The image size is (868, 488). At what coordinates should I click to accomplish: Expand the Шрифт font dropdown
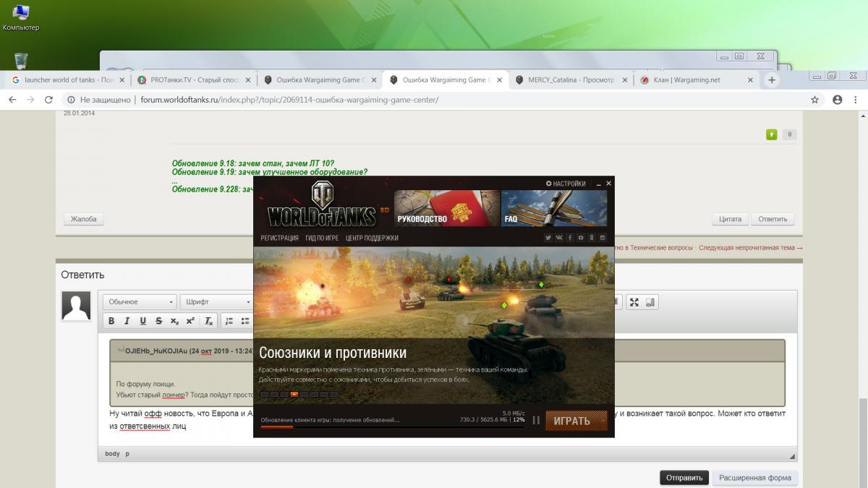216,302
